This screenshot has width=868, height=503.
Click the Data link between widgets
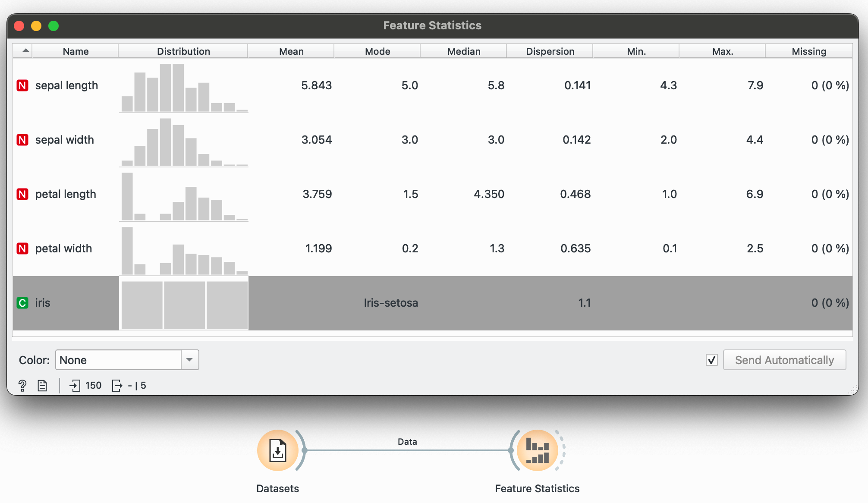[407, 450]
